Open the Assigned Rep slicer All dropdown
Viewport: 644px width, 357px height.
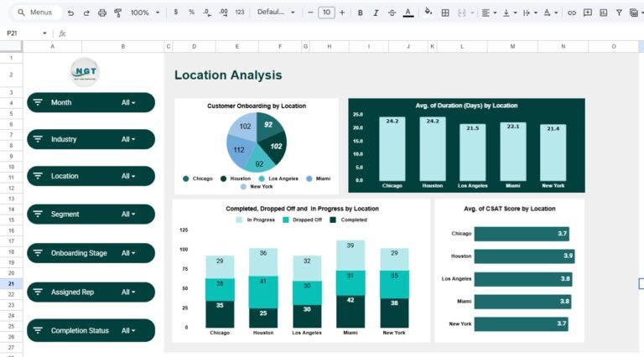(128, 292)
